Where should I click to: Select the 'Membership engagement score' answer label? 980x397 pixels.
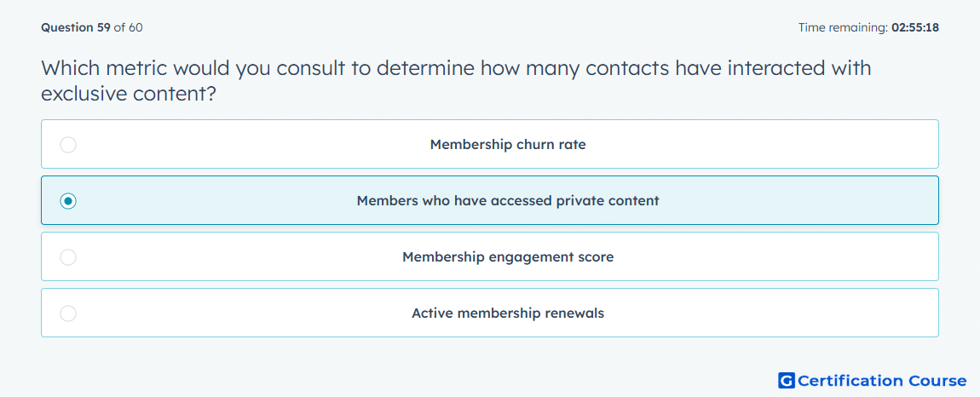[x=508, y=257]
